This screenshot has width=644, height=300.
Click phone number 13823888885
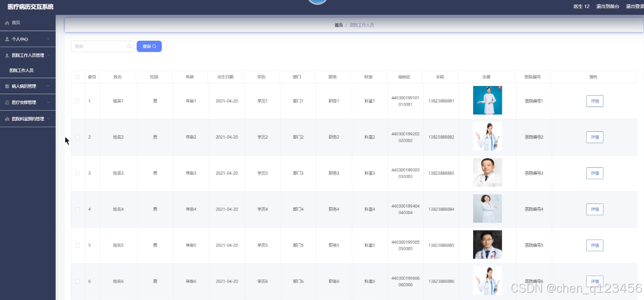pos(441,246)
